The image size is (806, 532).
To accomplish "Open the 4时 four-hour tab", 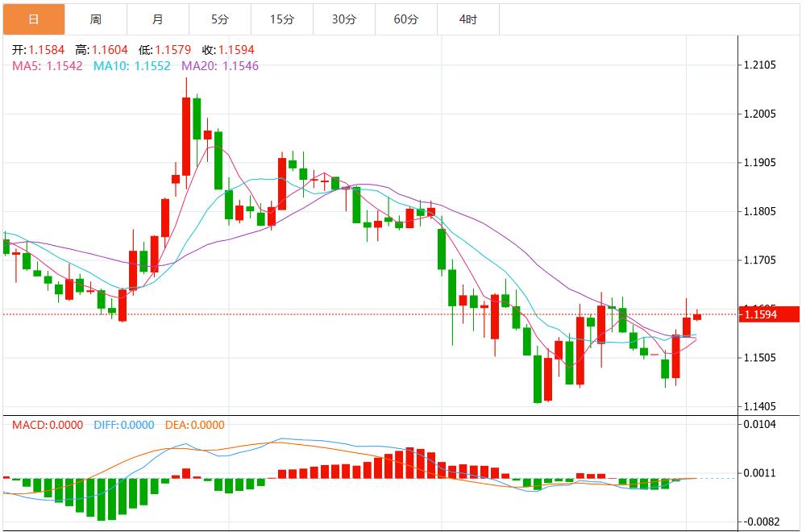I will [467, 19].
